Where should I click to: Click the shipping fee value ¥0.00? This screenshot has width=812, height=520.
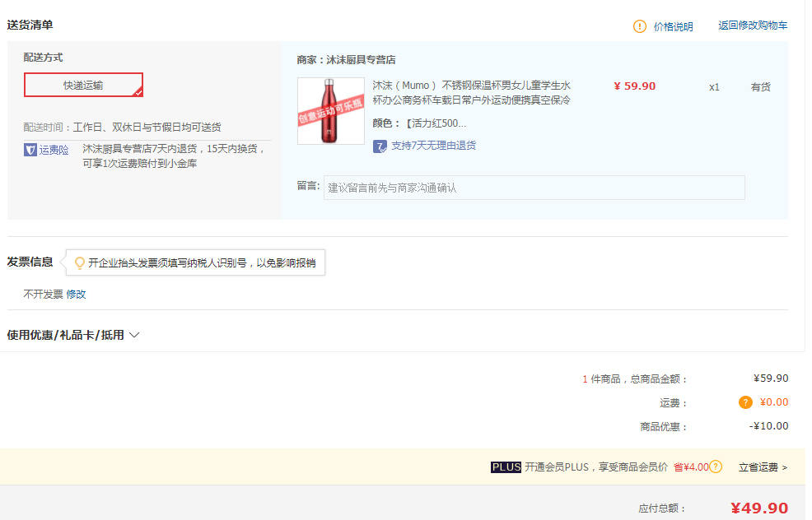pyautogui.click(x=774, y=402)
